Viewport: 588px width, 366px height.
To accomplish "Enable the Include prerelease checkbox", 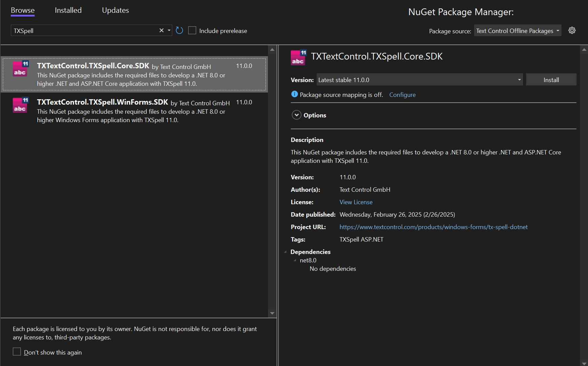I will coord(192,30).
